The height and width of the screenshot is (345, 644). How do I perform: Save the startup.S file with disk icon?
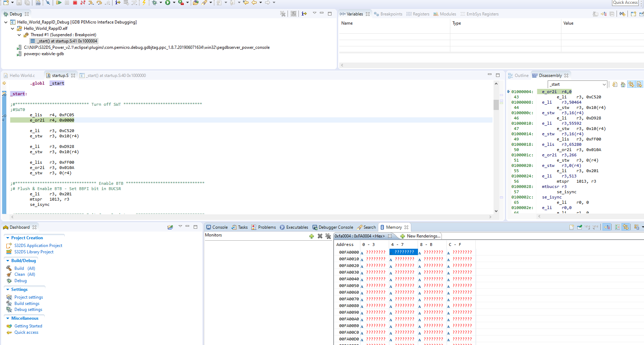coord(18,3)
